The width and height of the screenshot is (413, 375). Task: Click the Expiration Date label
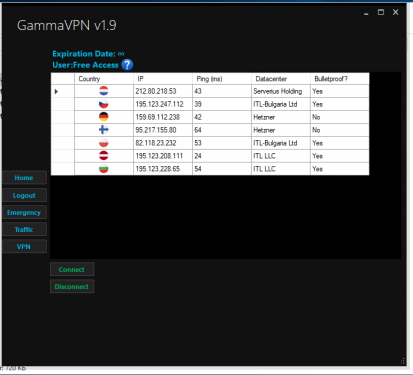[x=88, y=54]
